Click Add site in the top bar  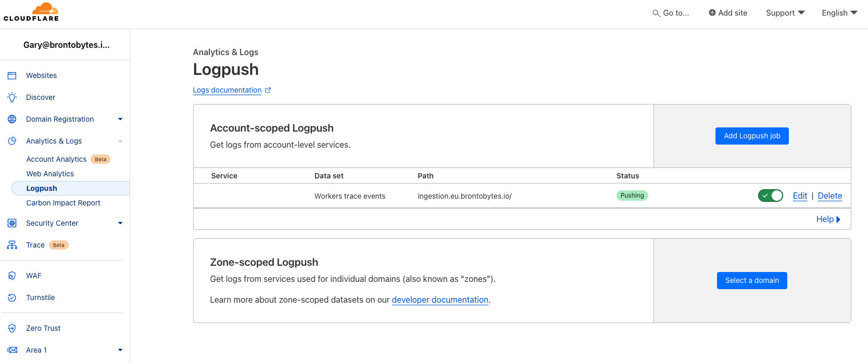click(727, 13)
